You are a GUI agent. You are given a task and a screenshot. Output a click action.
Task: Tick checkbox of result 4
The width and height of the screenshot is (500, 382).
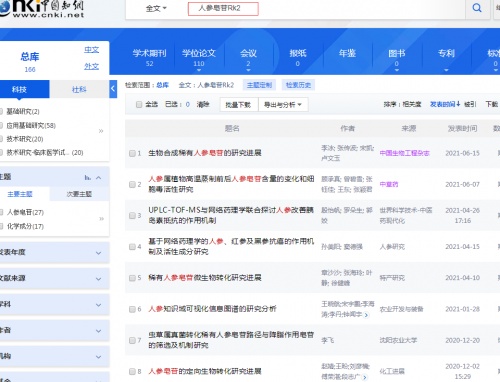(132, 247)
